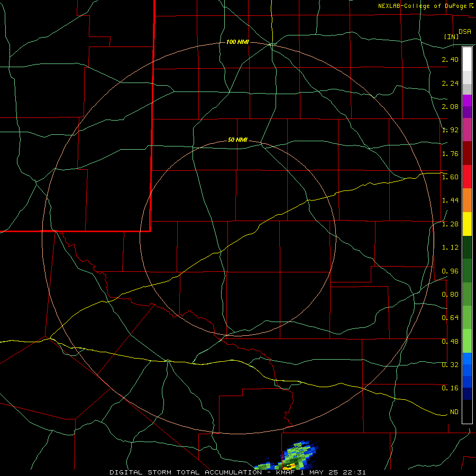Click the pink-magenta swatch beside 1.92
Viewport: 476px width, 476px height.
[x=467, y=130]
